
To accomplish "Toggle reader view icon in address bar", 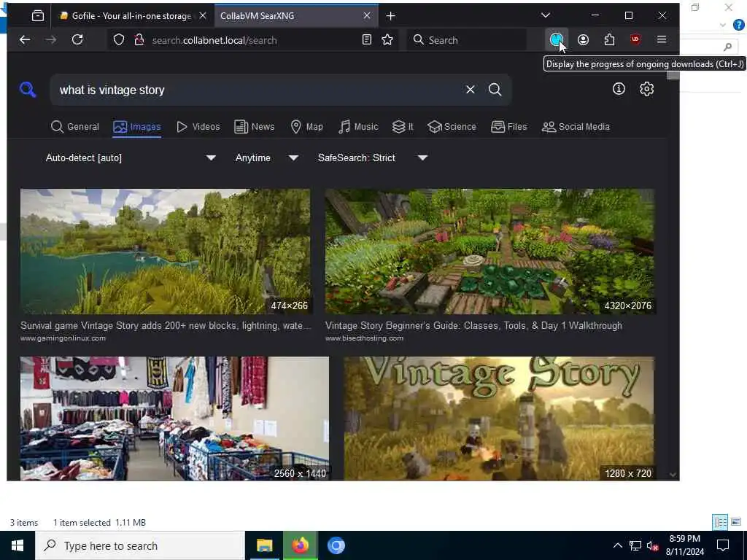I will pyautogui.click(x=366, y=40).
